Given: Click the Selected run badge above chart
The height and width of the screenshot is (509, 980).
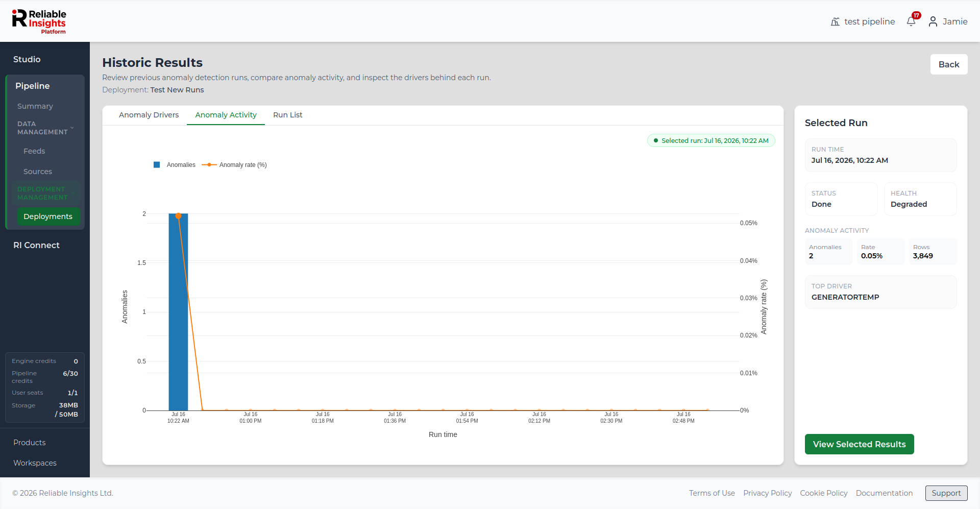Looking at the screenshot, I should [711, 140].
